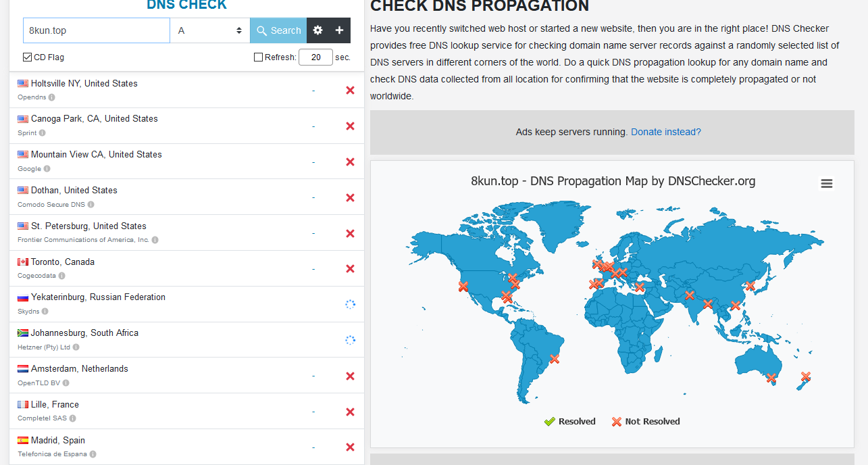Click the Search button
This screenshot has width=868, height=465.
(x=278, y=30)
